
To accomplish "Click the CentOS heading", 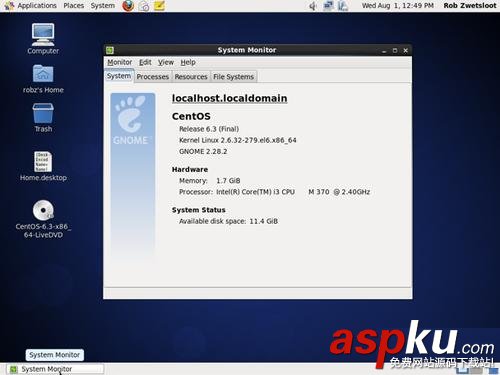I will pos(191,116).
